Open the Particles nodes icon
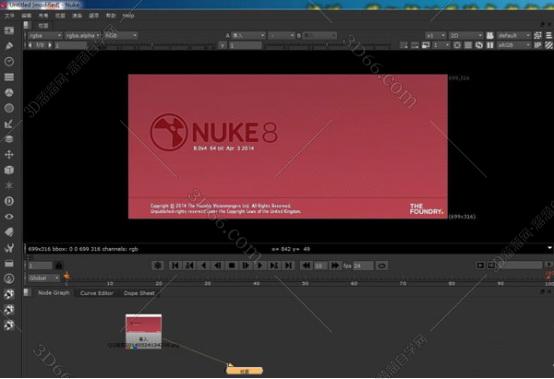554x379 pixels. click(9, 185)
